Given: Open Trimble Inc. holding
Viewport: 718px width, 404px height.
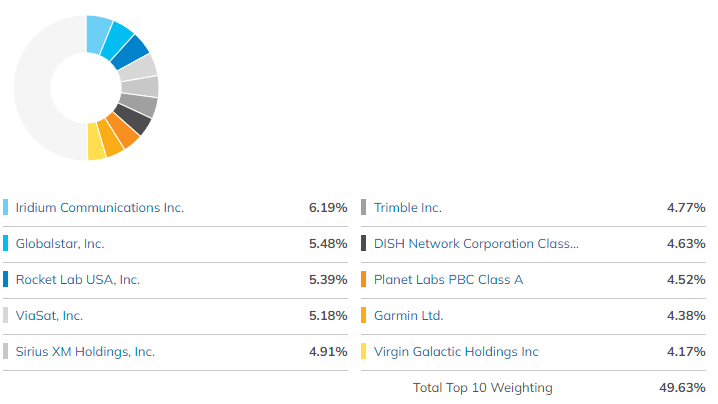Looking at the screenshot, I should pyautogui.click(x=408, y=208).
